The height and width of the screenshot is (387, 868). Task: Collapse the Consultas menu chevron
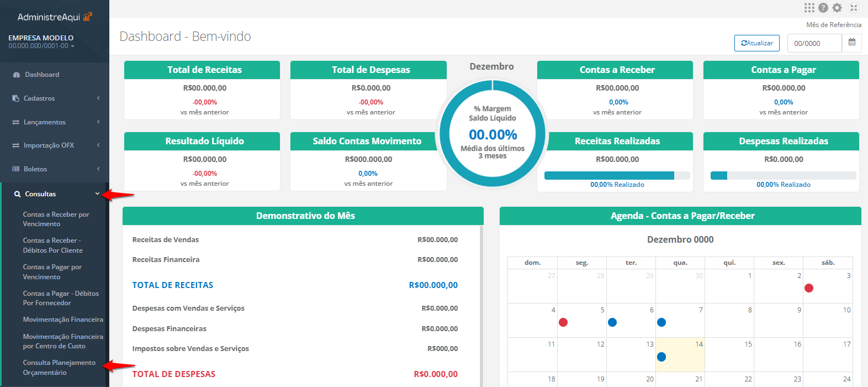pyautogui.click(x=98, y=194)
